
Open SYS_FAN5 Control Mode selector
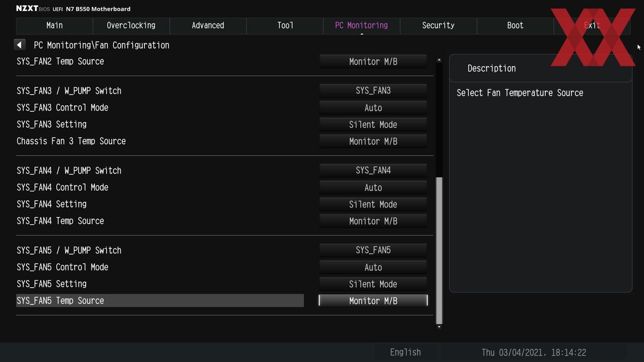coord(373,267)
